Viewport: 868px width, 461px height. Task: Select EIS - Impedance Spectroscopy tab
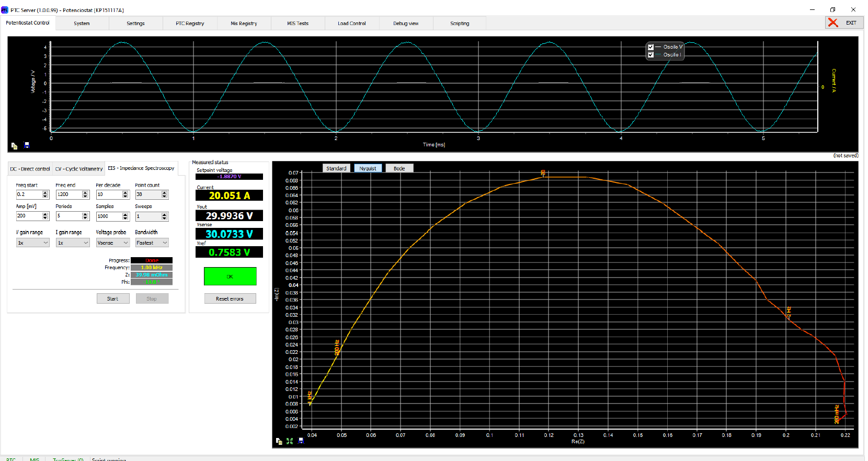point(141,168)
